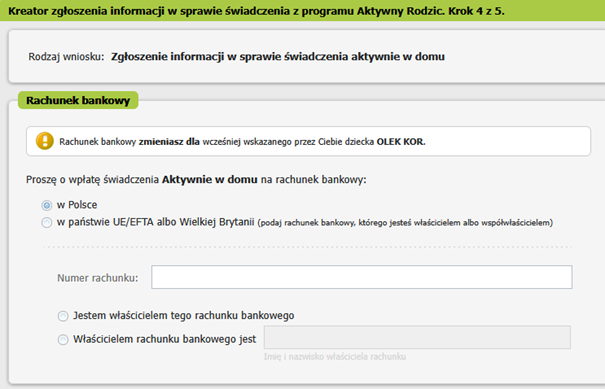Click the yellow exclamation warning icon
The height and width of the screenshot is (389, 605).
(45, 141)
